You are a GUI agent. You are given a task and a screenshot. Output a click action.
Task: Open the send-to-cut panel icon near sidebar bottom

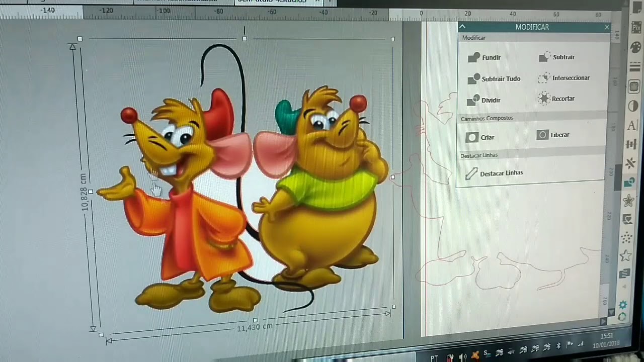tap(625, 274)
